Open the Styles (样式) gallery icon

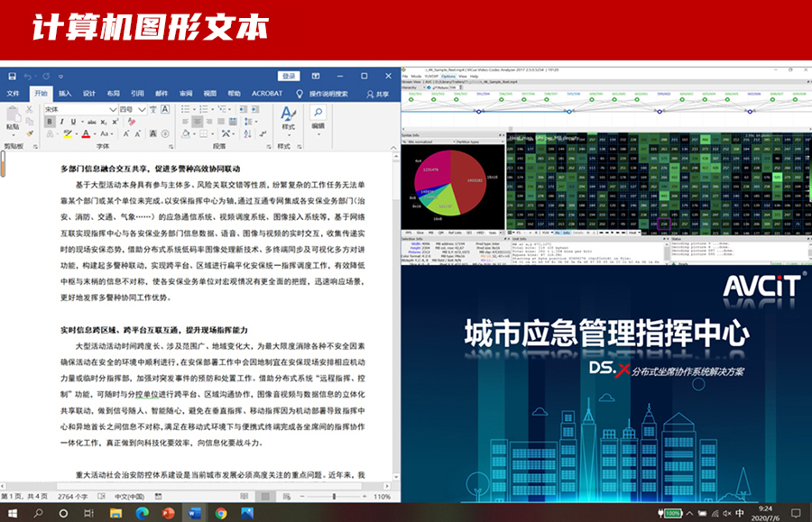tap(288, 117)
